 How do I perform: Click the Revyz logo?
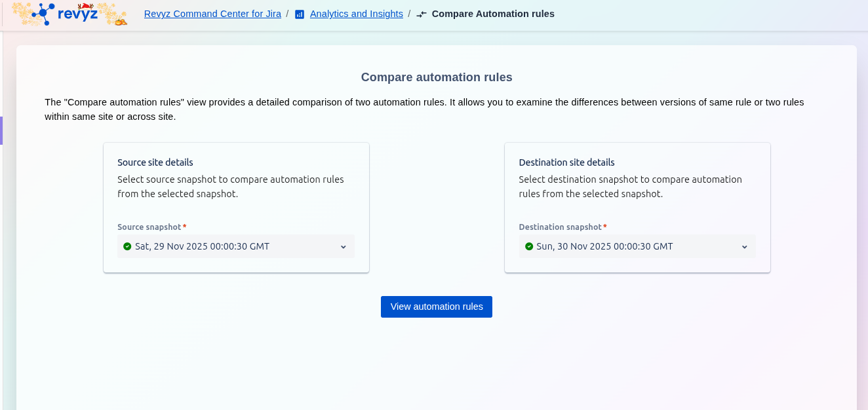pyautogui.click(x=69, y=14)
